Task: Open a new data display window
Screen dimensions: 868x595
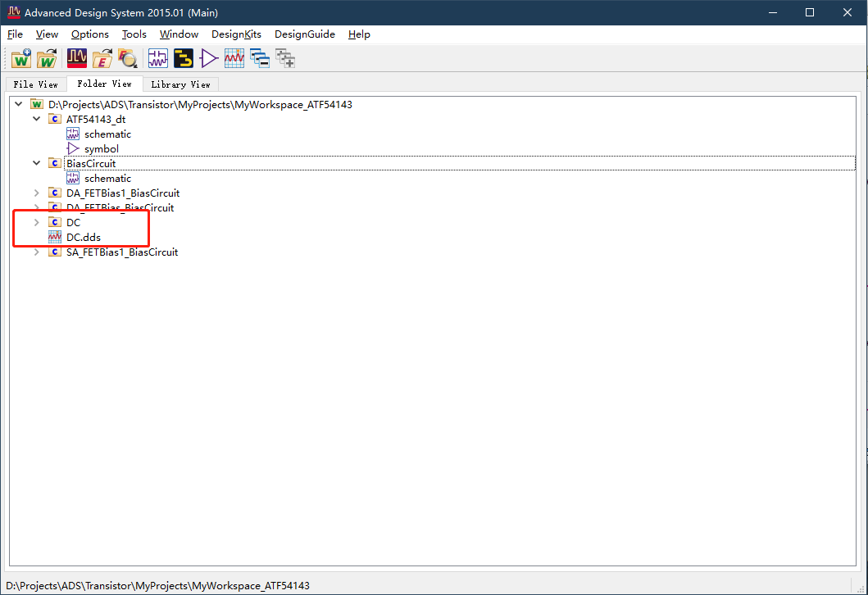Action: tap(234, 58)
